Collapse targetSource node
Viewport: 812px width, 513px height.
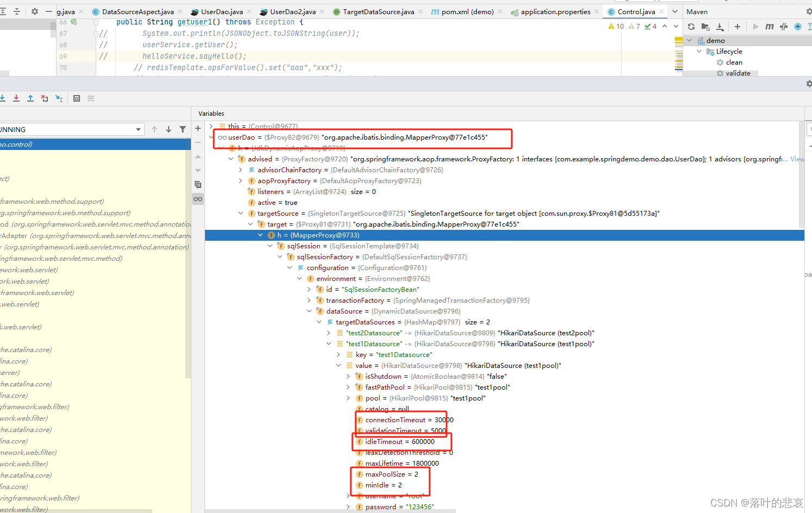click(x=240, y=213)
